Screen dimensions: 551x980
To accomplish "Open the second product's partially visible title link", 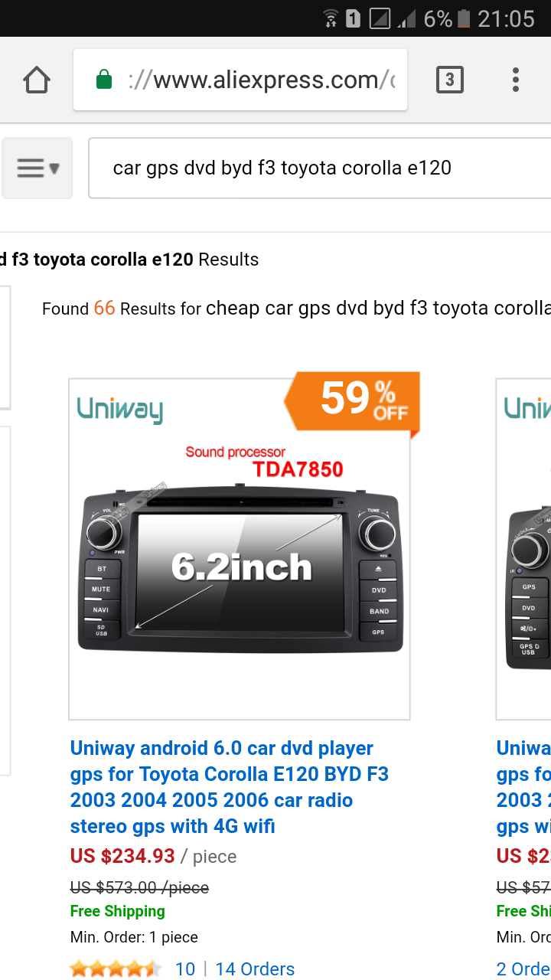I will point(523,787).
